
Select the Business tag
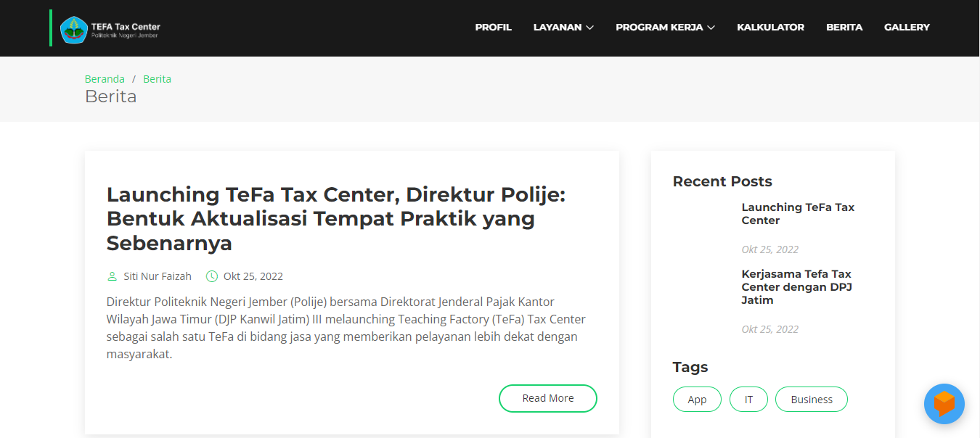[811, 400]
